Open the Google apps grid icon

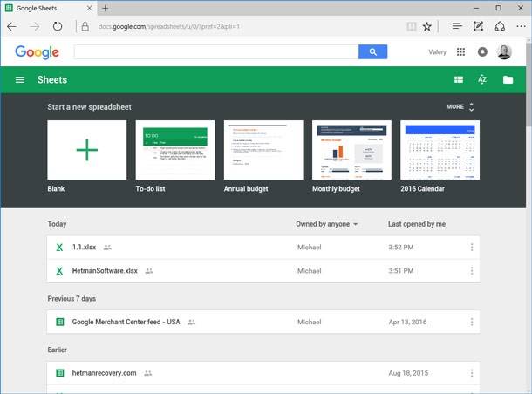tap(460, 52)
